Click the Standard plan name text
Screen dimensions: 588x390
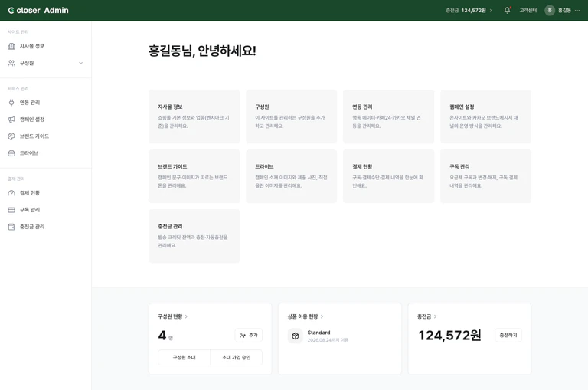tap(318, 333)
